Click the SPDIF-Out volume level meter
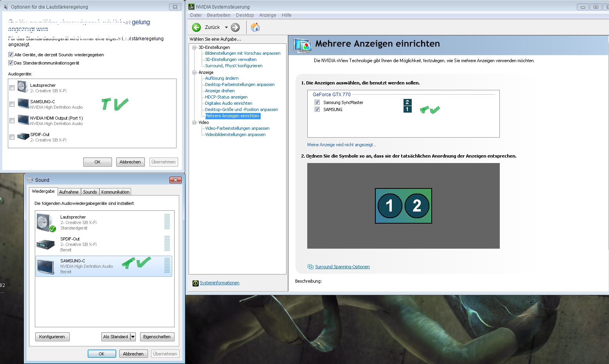609x364 pixels. [x=167, y=244]
